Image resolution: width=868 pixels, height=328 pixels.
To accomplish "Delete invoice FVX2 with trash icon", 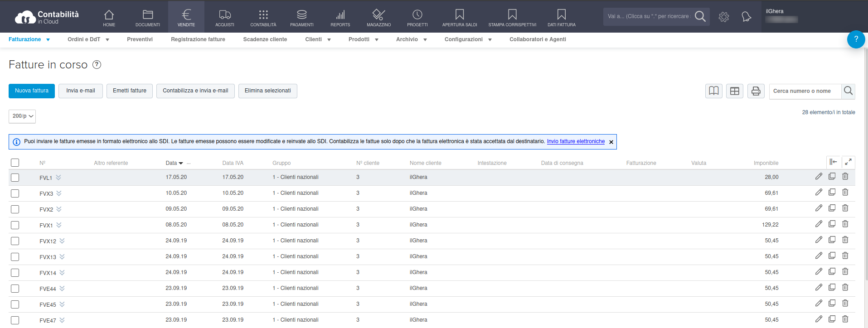I will point(845,208).
